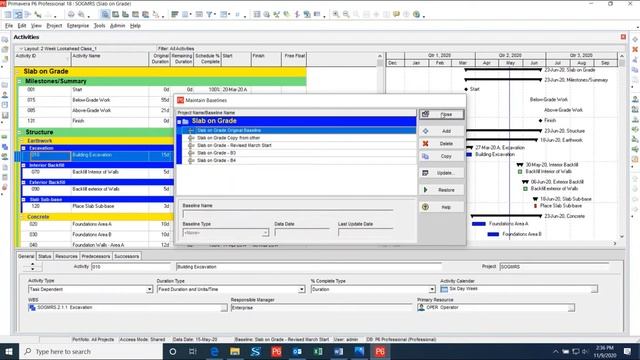Click the Delete baseline button
Viewport: 640px width, 360px height.
point(441,144)
